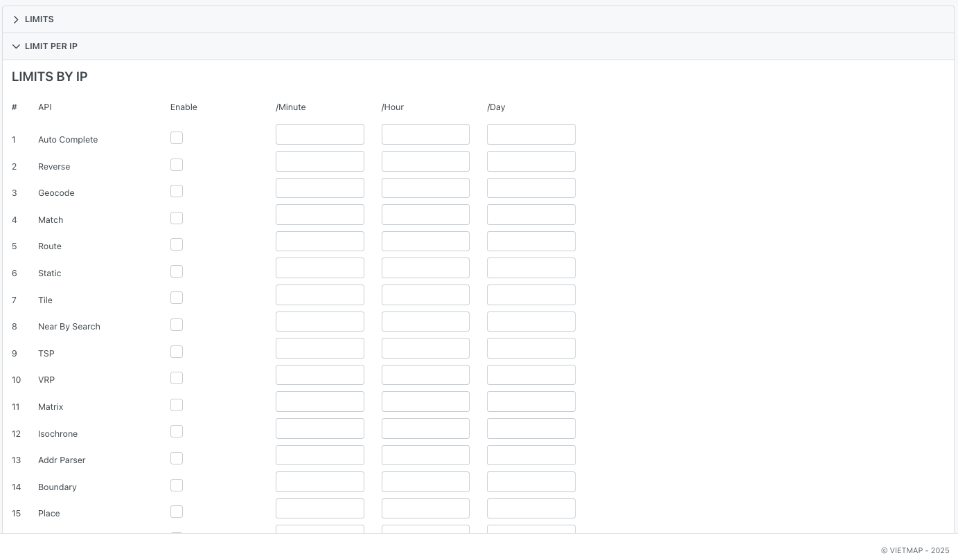Enable the Reverse API limit checkbox

tap(177, 165)
